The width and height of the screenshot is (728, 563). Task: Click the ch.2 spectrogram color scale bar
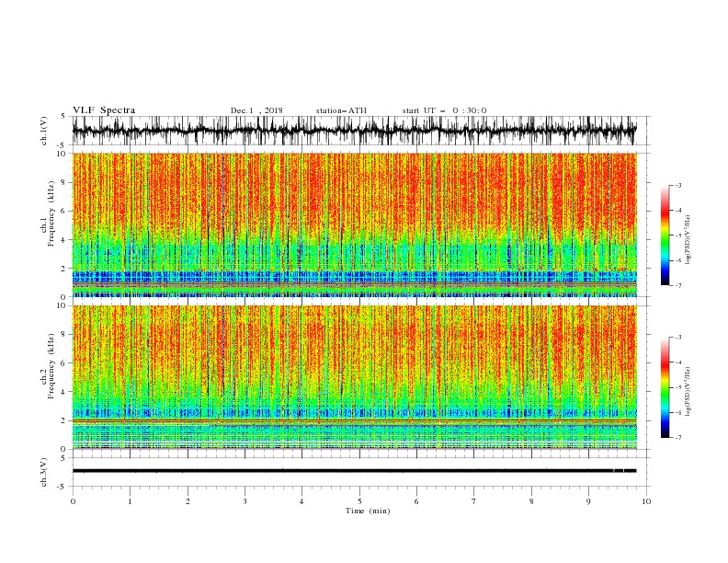665,387
